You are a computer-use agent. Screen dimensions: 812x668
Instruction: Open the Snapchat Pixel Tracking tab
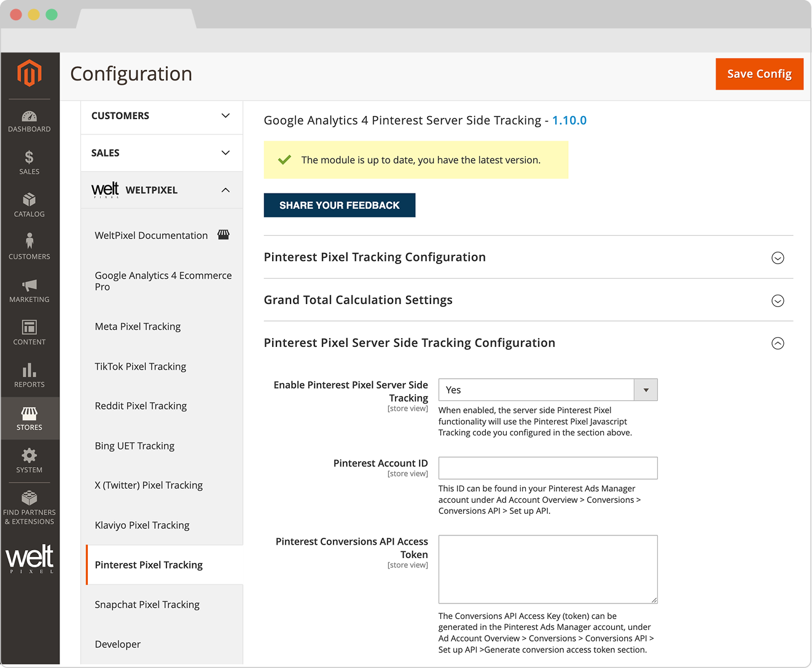coord(147,605)
